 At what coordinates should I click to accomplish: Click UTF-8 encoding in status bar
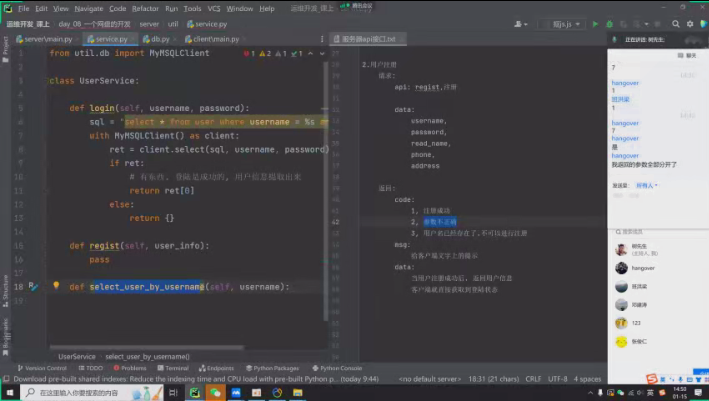(x=558, y=379)
